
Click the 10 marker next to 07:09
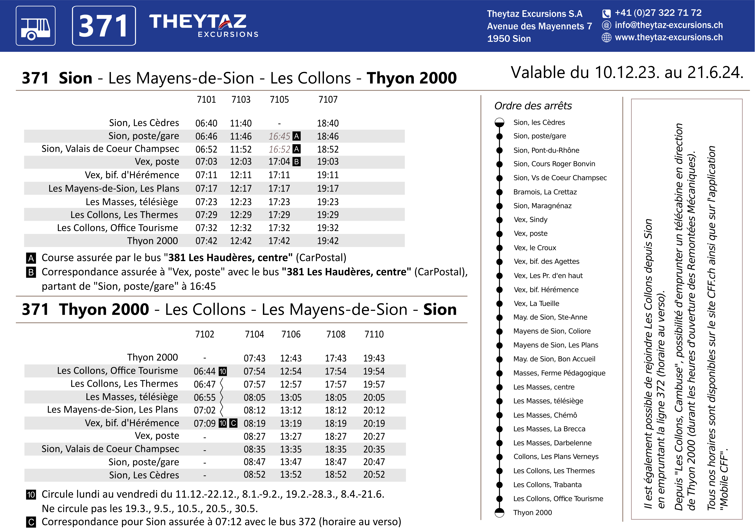(223, 423)
